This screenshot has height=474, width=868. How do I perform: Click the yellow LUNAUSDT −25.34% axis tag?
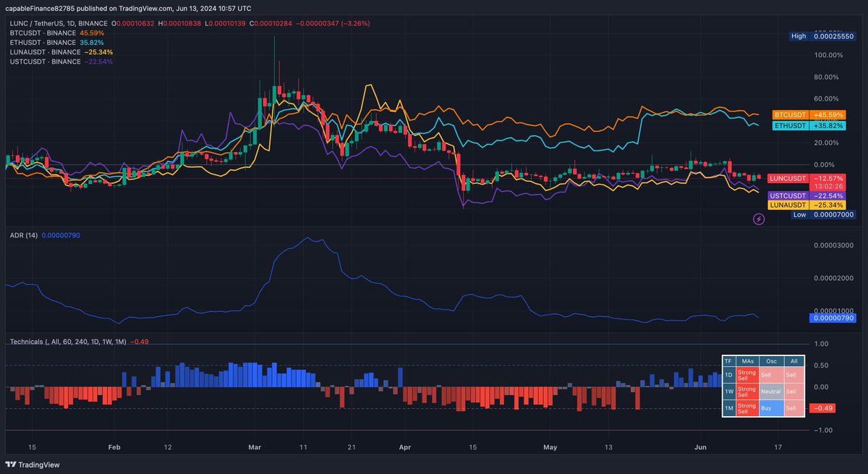807,206
